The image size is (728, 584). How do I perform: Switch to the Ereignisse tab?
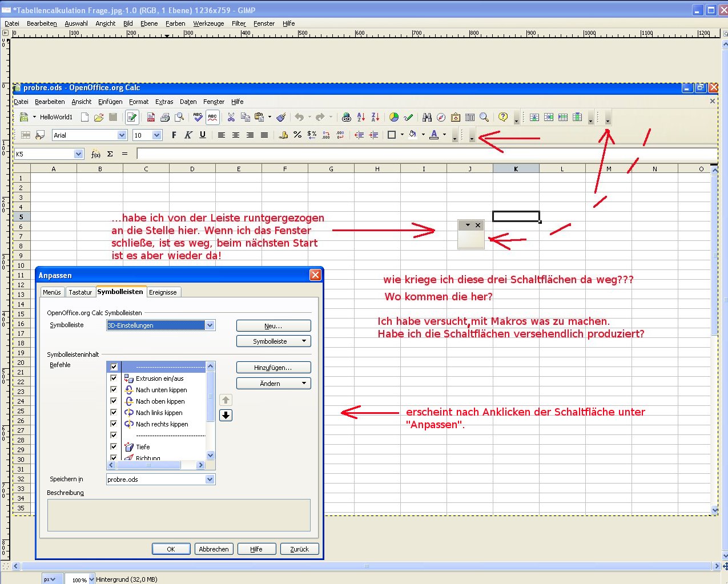[x=163, y=292]
